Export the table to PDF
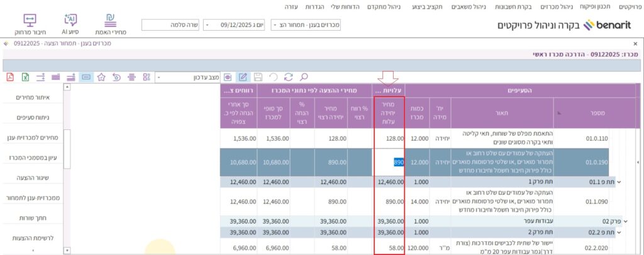Image resolution: width=644 pixels, height=255 pixels. point(10,77)
